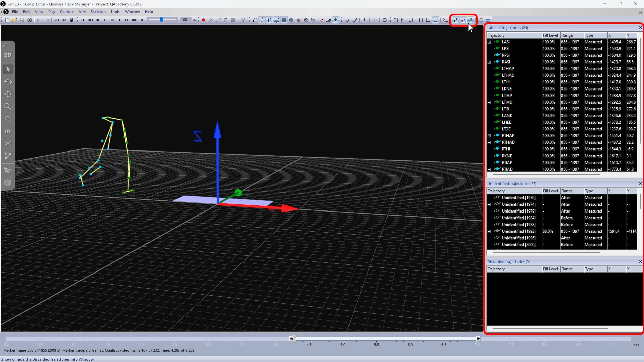Toggle skeleton display in toolbar
Viewport: 644px width, 362px height.
(336, 20)
